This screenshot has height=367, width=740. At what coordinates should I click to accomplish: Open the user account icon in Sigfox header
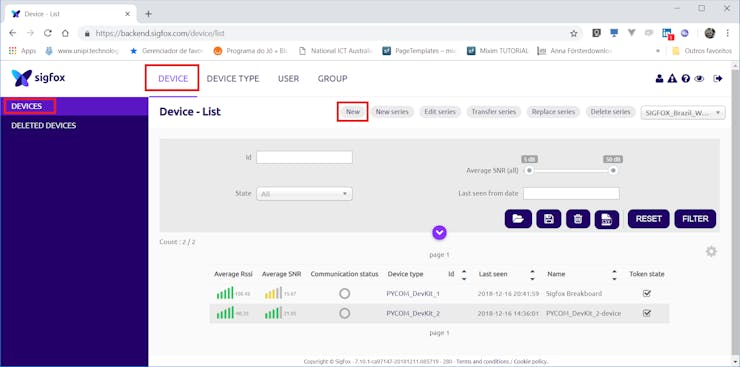(659, 79)
